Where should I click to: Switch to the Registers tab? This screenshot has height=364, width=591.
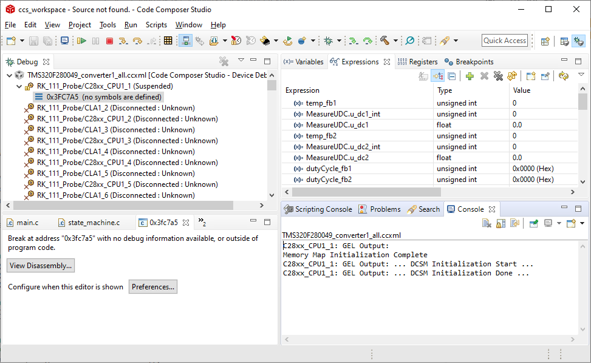[418, 62]
